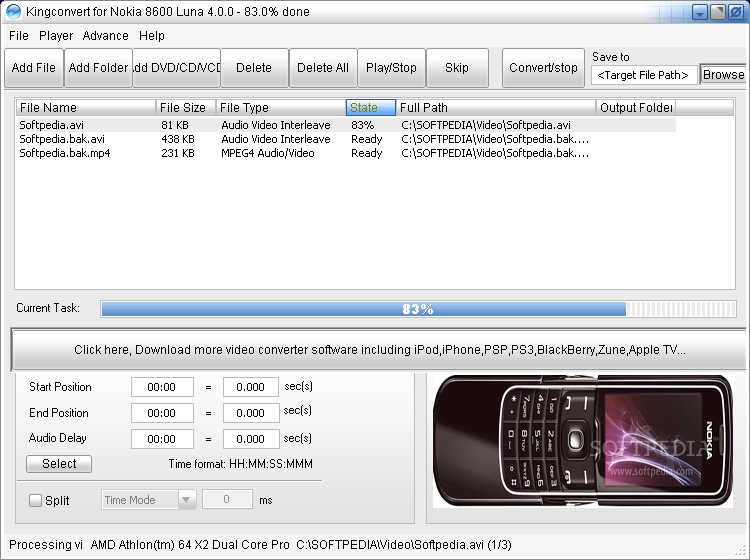The height and width of the screenshot is (560, 750).
Task: Minimize the Kingconvert window
Action: 700,12
